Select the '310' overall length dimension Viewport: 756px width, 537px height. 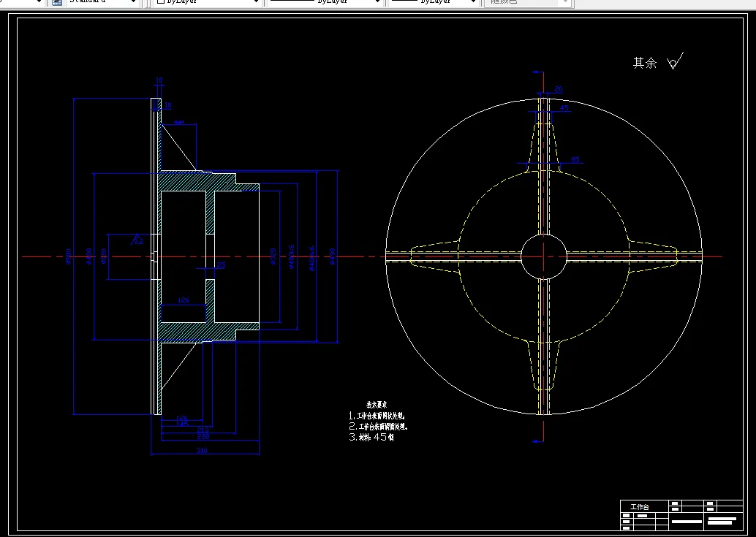coord(202,451)
